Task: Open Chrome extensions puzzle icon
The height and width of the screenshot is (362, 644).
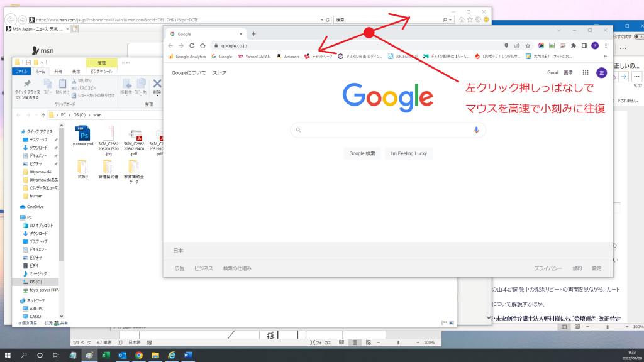Action: click(574, 45)
